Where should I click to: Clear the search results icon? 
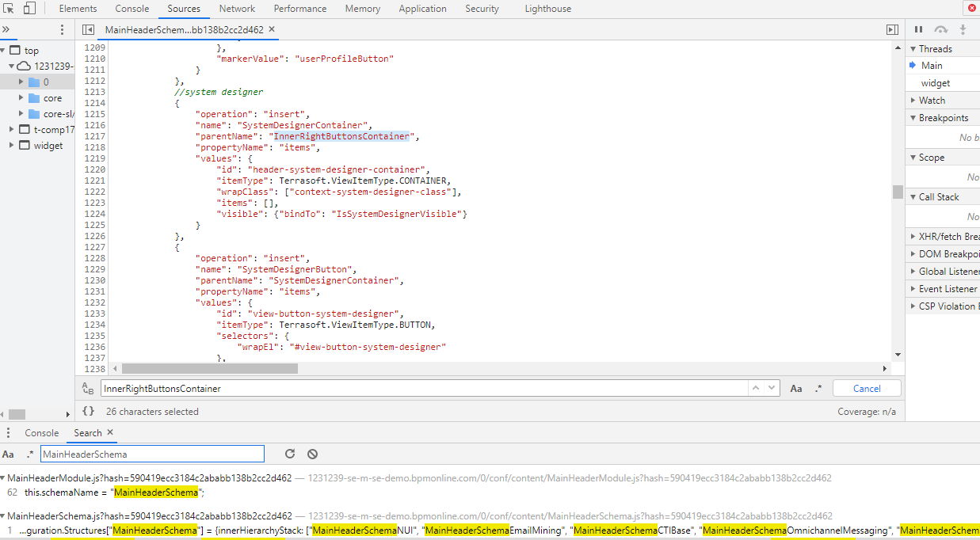(313, 454)
